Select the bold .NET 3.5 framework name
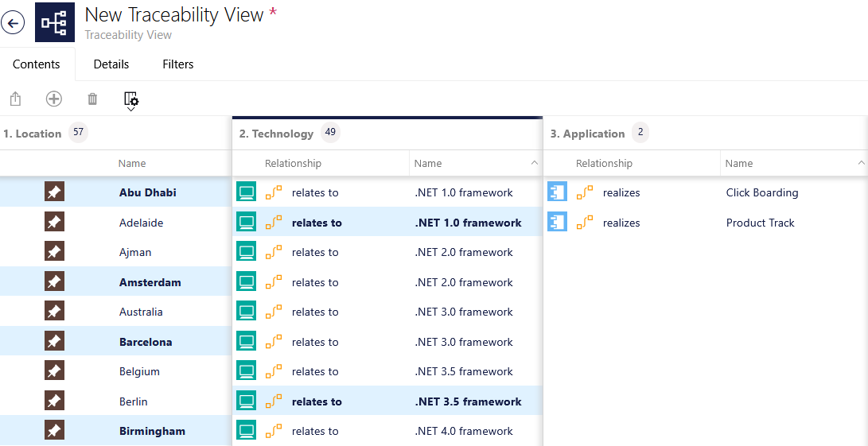This screenshot has width=868, height=446. point(469,401)
